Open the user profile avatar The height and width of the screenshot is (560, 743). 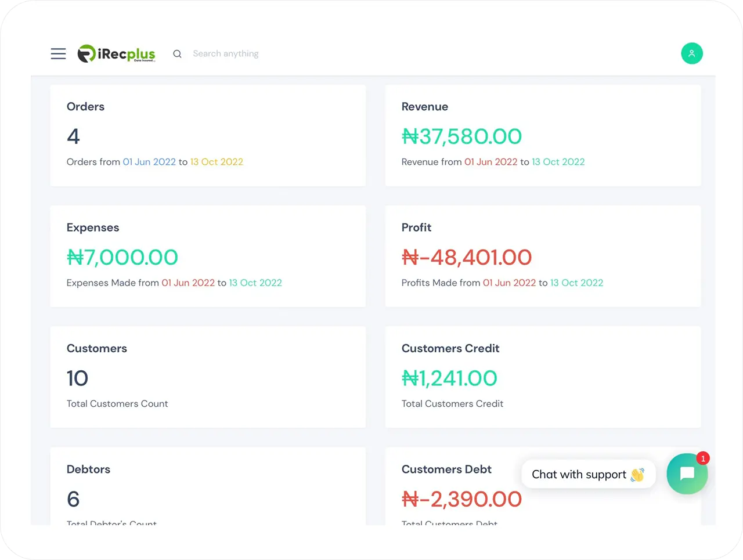(x=691, y=53)
